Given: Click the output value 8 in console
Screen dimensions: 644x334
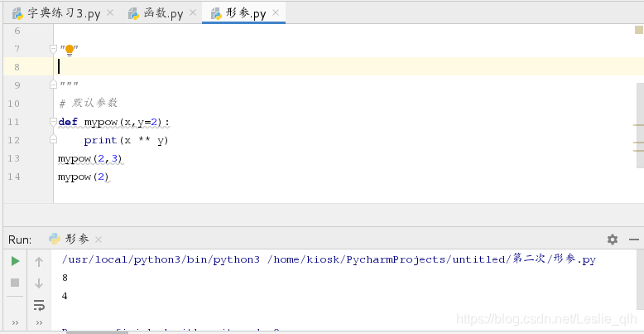Looking at the screenshot, I should (x=65, y=278).
